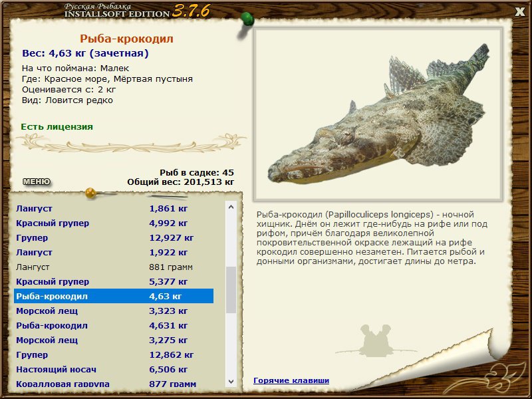The width and height of the screenshot is (532, 399).
Task: Select Красный групер 4,992 кг entry
Action: 113,223
